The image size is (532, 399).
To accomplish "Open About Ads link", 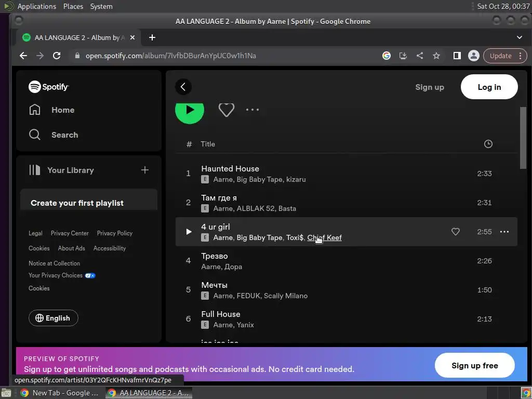I will 71,248.
